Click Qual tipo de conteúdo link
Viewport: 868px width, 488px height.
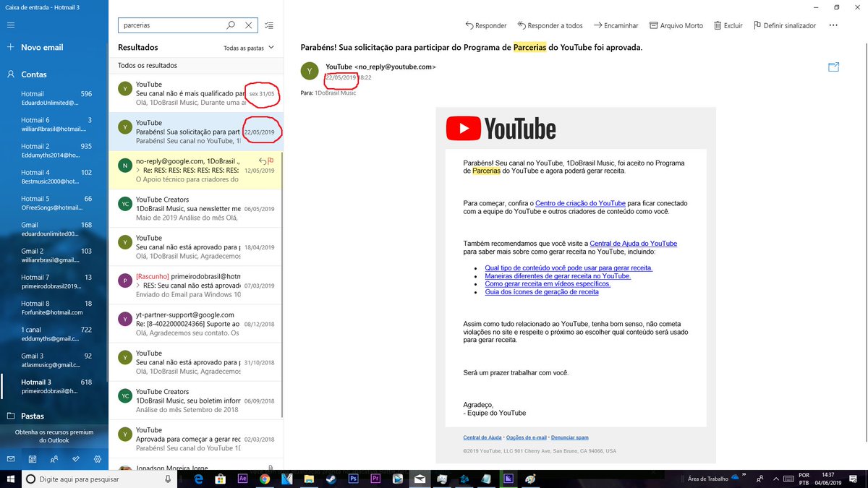tap(569, 268)
